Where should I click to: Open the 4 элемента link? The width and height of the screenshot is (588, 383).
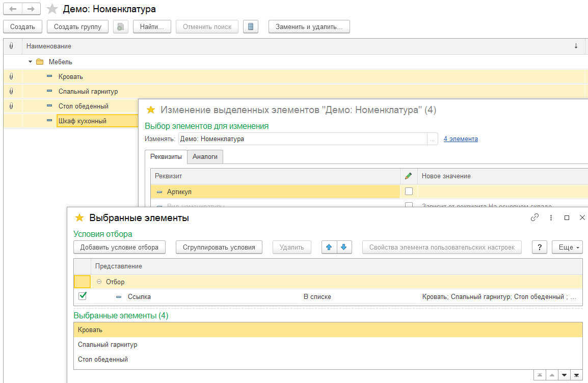461,139
